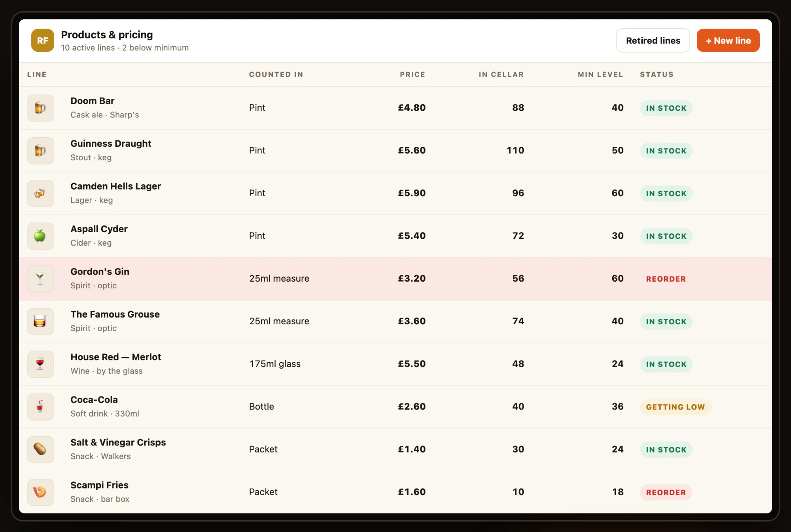Click the £3.60 price for Famous Grouse
791x532 pixels.
point(412,321)
